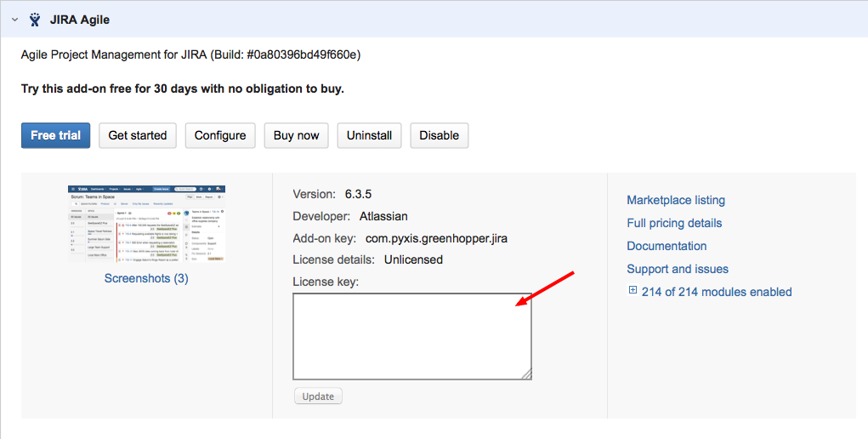View the Screenshots (3) link
Screen dimensions: 868x439
click(146, 278)
